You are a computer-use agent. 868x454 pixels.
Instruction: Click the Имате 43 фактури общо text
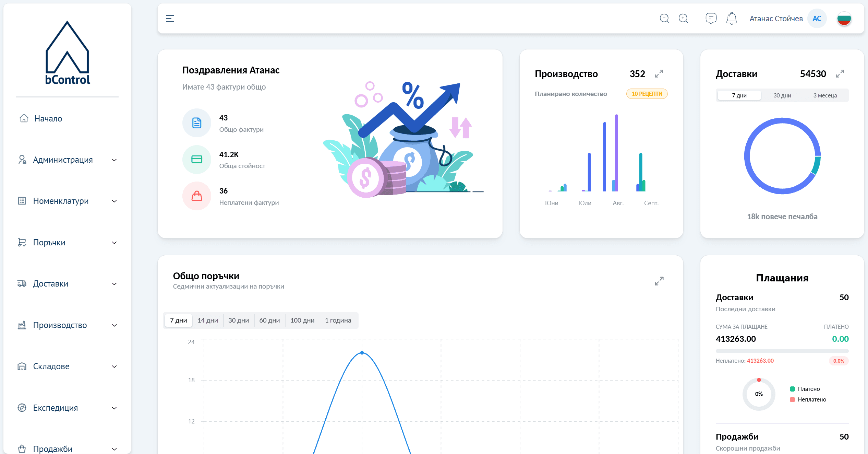coord(224,87)
